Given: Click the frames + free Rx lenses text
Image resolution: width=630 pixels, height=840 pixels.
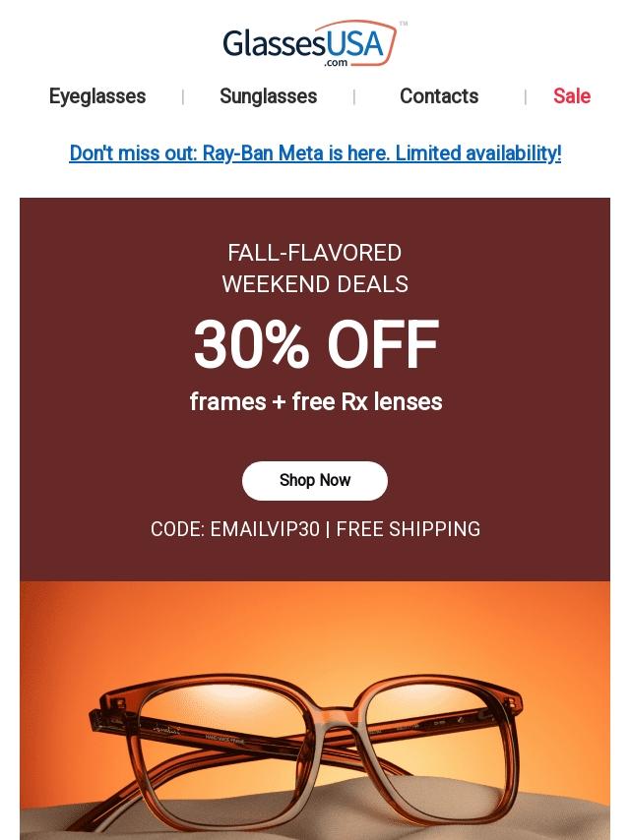Looking at the screenshot, I should click(315, 402).
